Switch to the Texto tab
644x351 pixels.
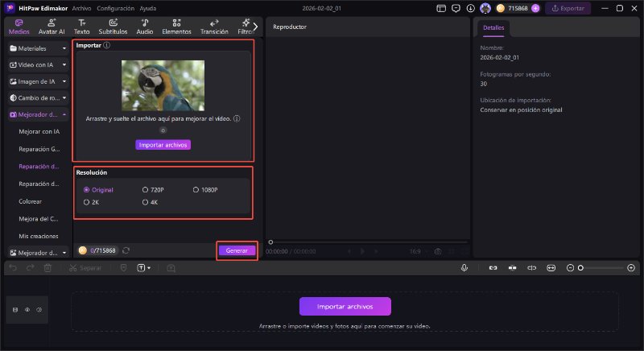coord(82,27)
